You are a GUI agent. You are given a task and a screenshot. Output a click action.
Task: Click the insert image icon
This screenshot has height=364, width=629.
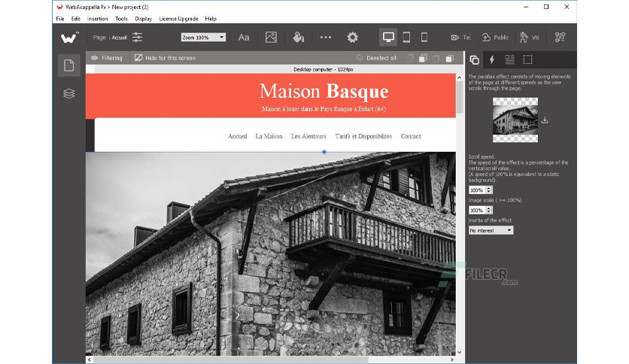pos(271,38)
